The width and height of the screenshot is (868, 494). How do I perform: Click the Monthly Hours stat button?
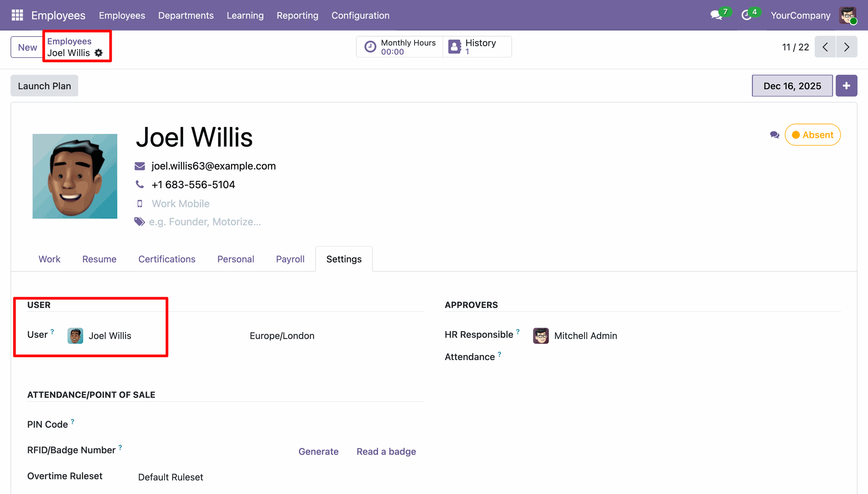click(400, 47)
